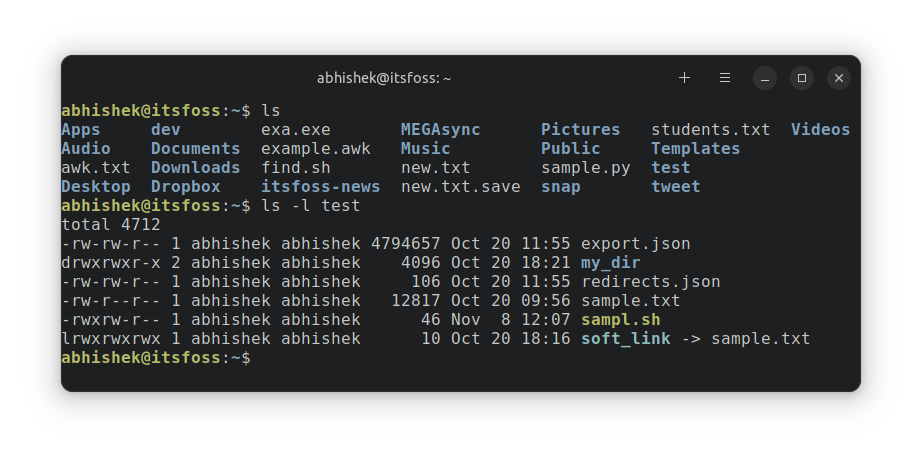Maximize the terminal window

pyautogui.click(x=802, y=78)
